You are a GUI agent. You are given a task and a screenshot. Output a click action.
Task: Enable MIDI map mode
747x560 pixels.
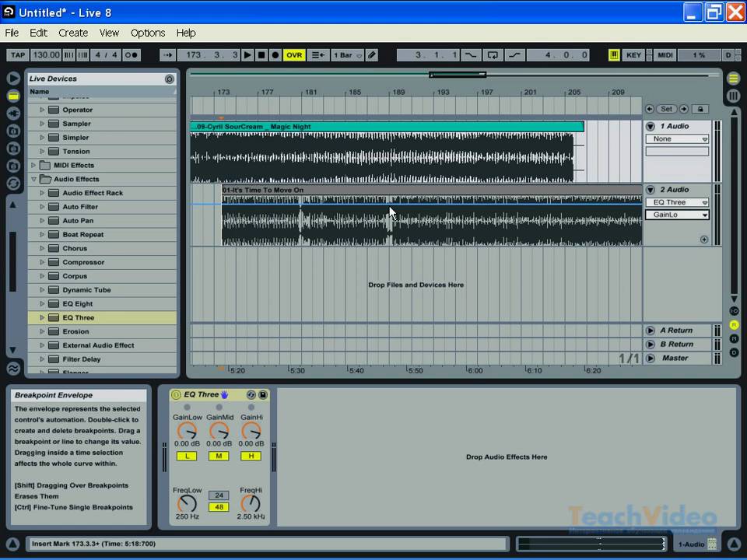665,55
